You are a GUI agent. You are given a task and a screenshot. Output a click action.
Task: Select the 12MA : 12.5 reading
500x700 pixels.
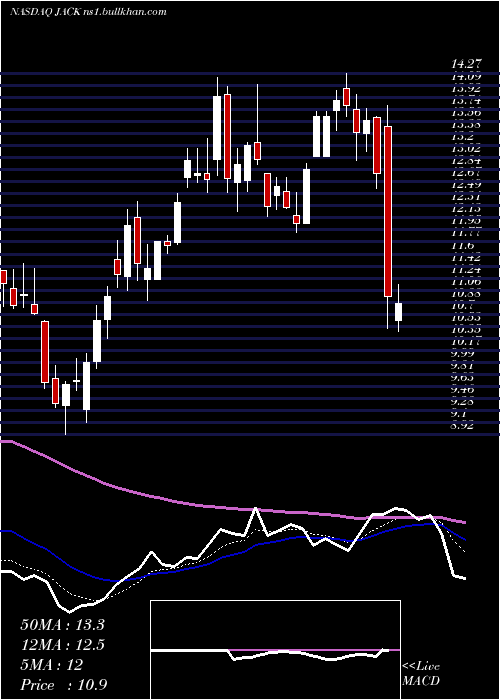62,645
